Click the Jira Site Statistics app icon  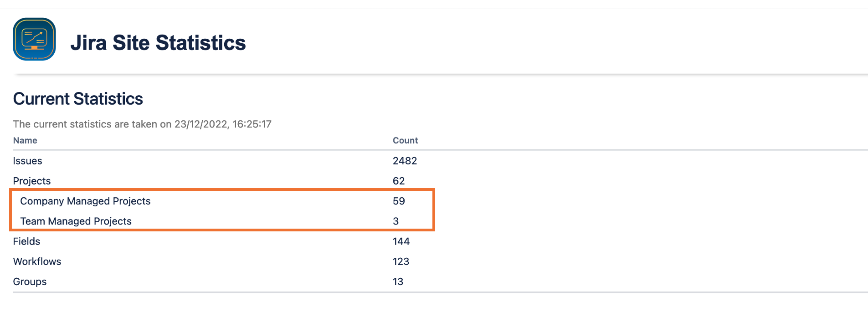[x=34, y=39]
